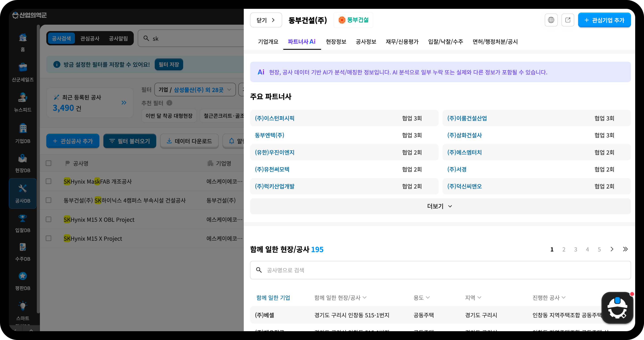
Task: Go to page 5 of results
Action: tap(599, 249)
